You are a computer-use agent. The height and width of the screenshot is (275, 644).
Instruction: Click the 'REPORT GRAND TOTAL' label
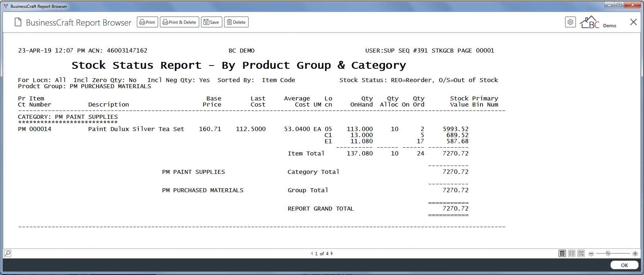pos(321,208)
